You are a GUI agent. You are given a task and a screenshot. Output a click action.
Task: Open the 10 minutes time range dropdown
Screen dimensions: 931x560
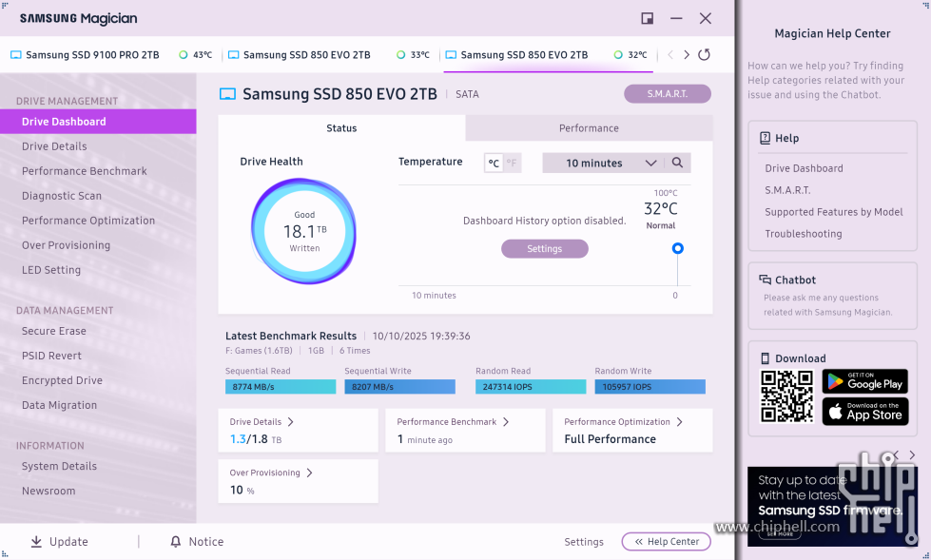click(603, 164)
